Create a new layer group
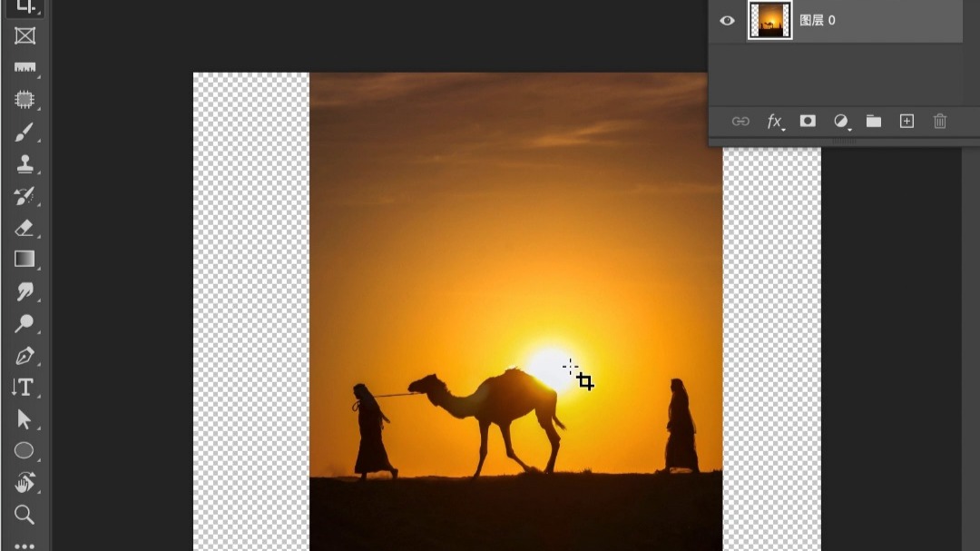The width and height of the screenshot is (980, 551). pyautogui.click(x=874, y=121)
